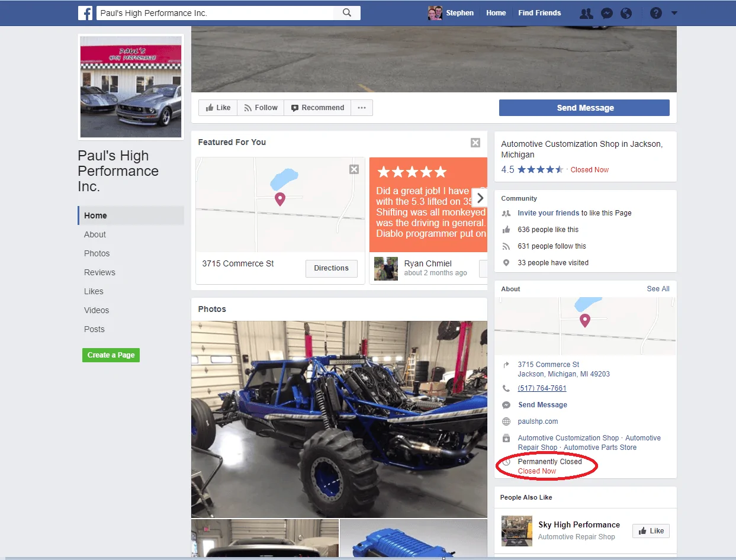Click the Facebook logo icon

coord(85,13)
